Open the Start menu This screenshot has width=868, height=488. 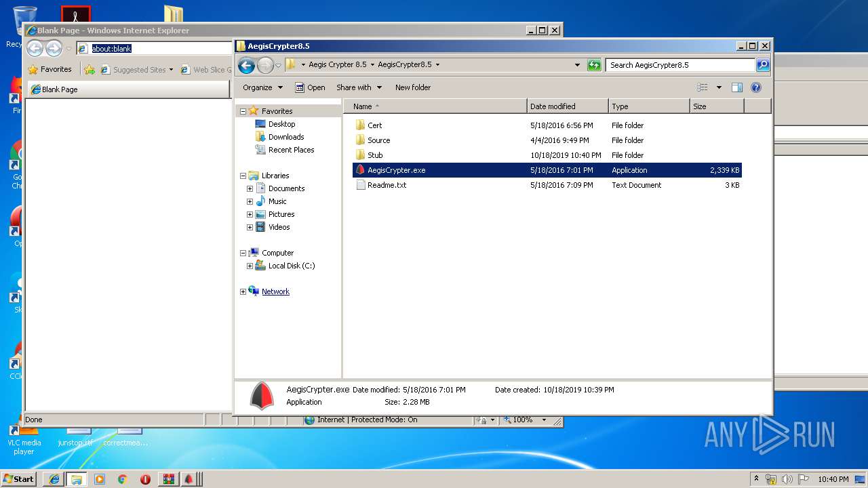pos(19,479)
